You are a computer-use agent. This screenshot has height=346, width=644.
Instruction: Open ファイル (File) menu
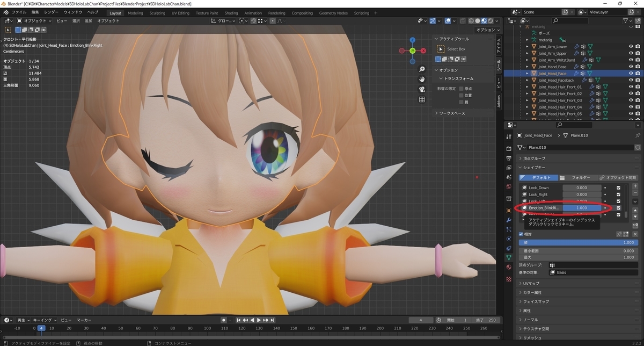tap(19, 12)
